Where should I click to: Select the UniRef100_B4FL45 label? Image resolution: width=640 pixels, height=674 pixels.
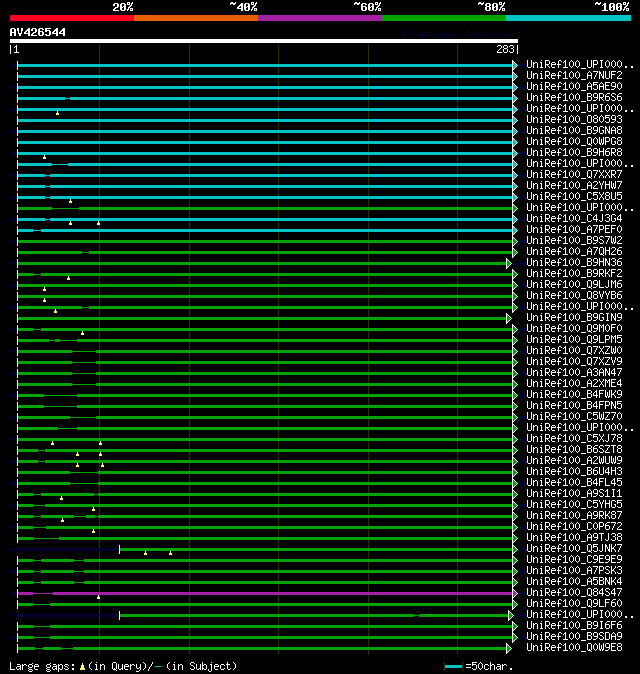point(574,483)
